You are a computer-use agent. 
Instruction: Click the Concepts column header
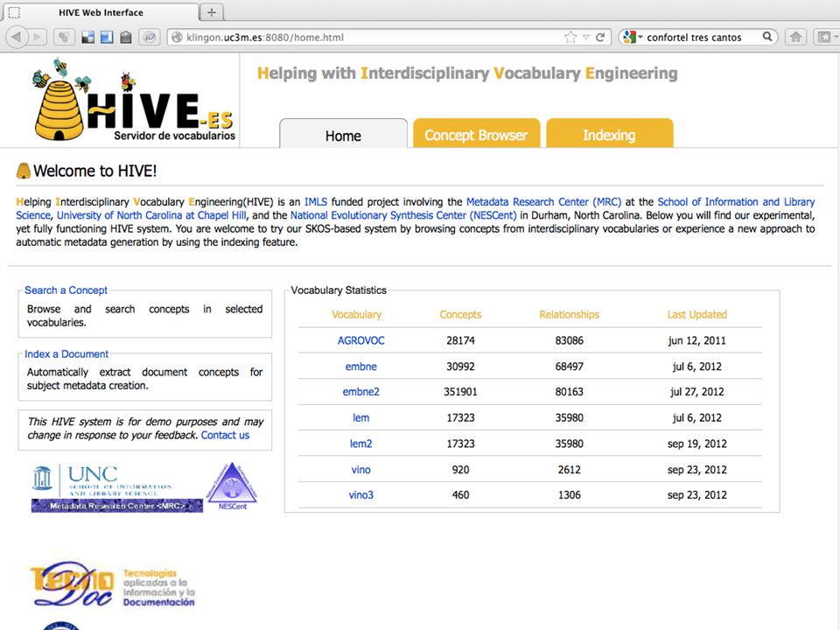[460, 314]
